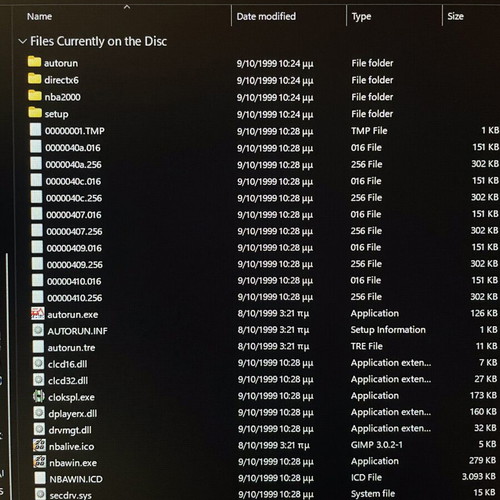Click the autorun.exe application icon

click(38, 313)
